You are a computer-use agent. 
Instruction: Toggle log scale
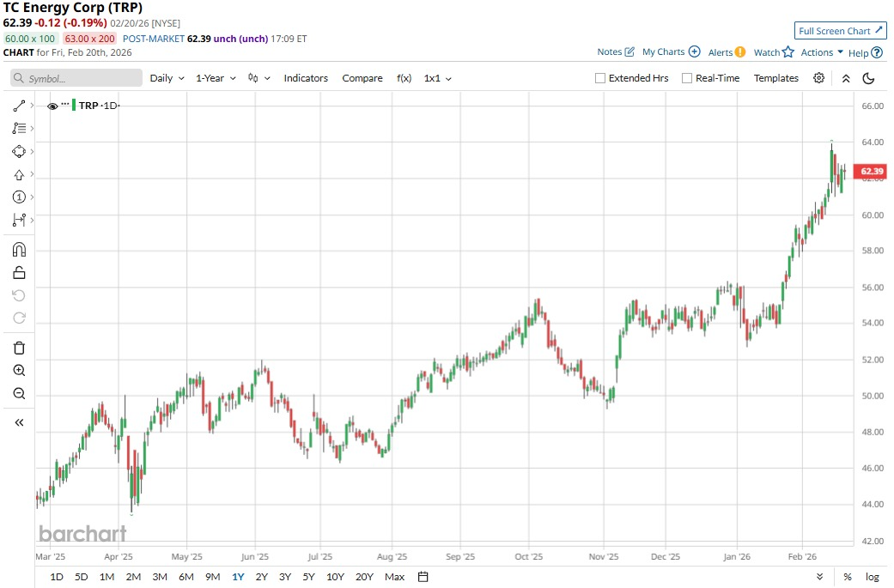click(x=872, y=577)
